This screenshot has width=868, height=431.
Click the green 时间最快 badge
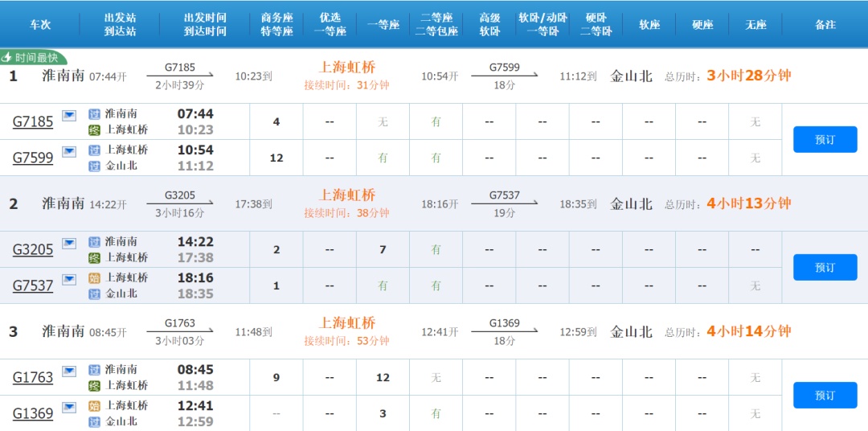tap(32, 58)
